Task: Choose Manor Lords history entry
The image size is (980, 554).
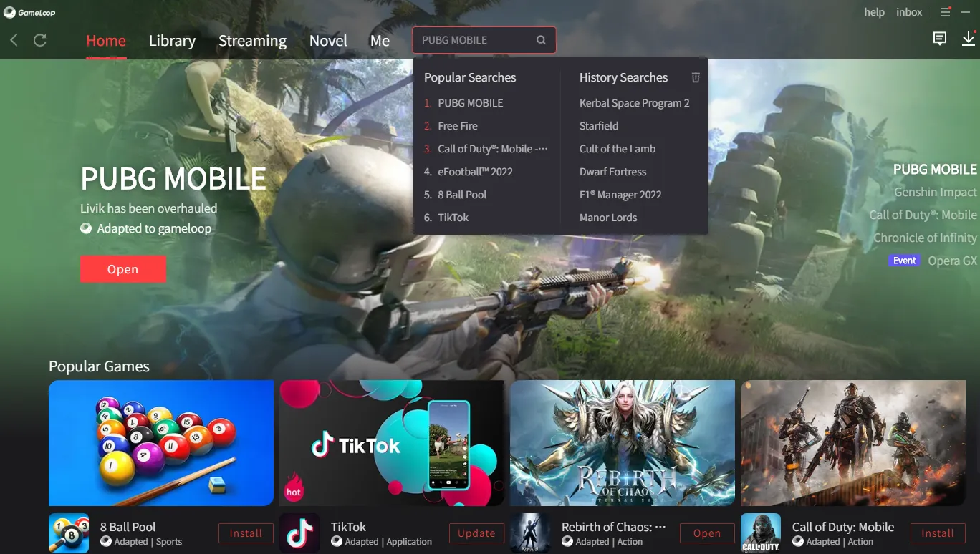Action: coord(608,218)
